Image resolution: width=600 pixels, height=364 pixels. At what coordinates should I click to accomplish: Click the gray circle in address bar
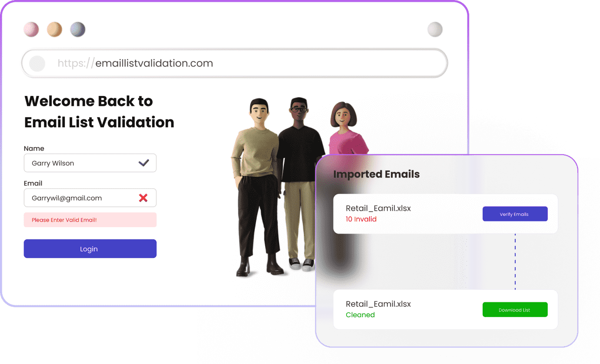[x=37, y=63]
